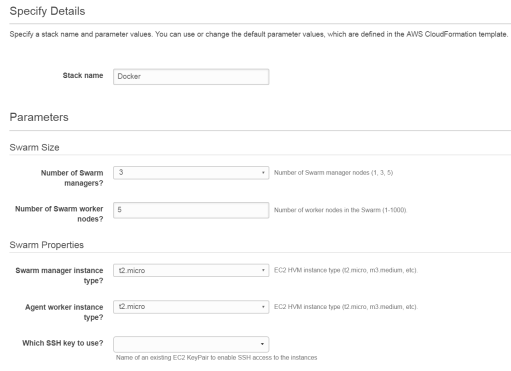Screen dimensions: 511x371
Task: Click the existing EC2 KeyPair hint text
Action: click(x=217, y=358)
